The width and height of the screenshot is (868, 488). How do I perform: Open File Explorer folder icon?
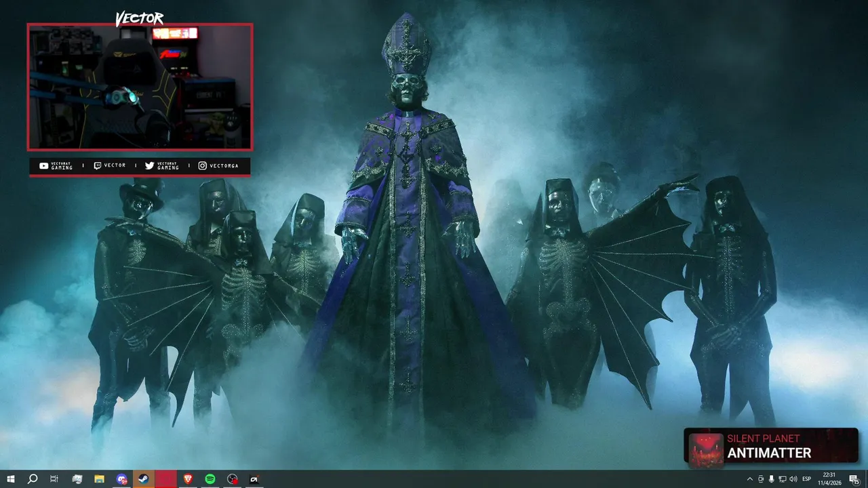point(99,479)
